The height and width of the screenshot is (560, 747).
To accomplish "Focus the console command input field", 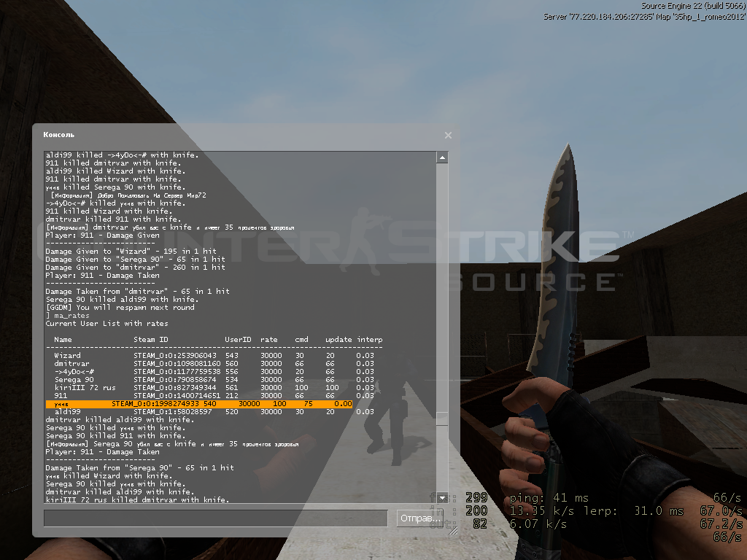I will tap(215, 518).
